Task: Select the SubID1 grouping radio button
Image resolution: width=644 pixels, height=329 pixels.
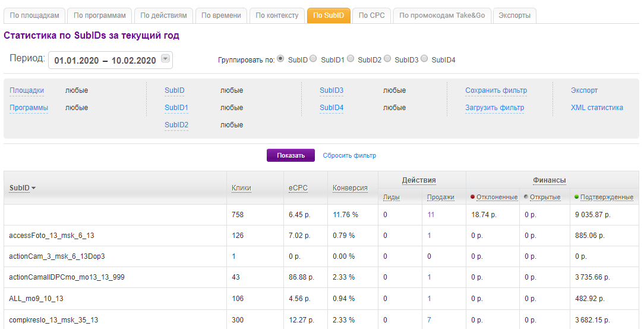Action: coord(313,59)
